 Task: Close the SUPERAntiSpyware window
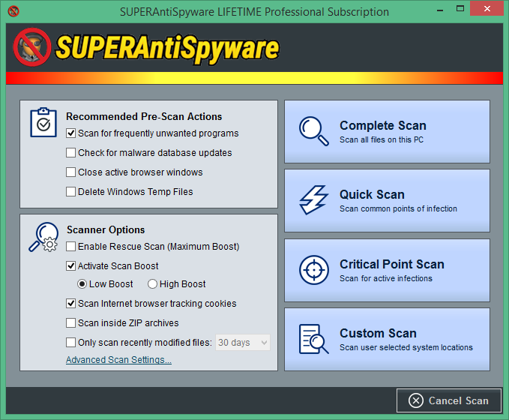tap(487, 9)
